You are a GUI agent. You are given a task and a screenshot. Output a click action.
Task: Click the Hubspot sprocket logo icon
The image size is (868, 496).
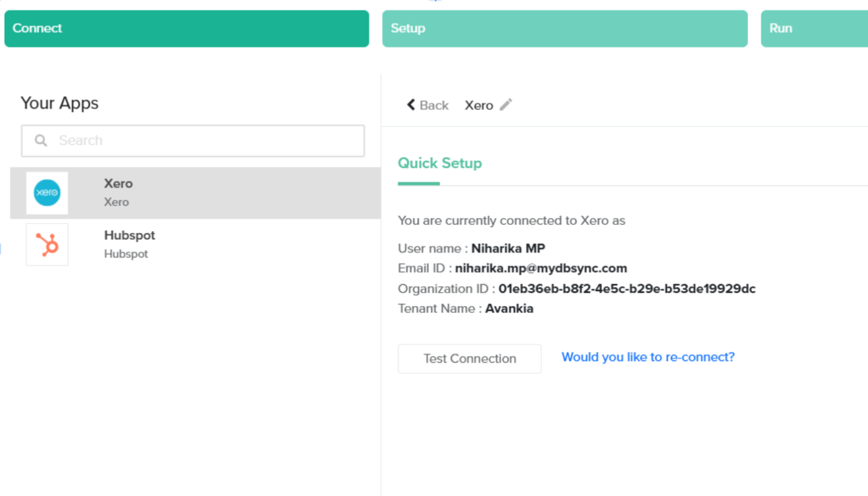47,245
